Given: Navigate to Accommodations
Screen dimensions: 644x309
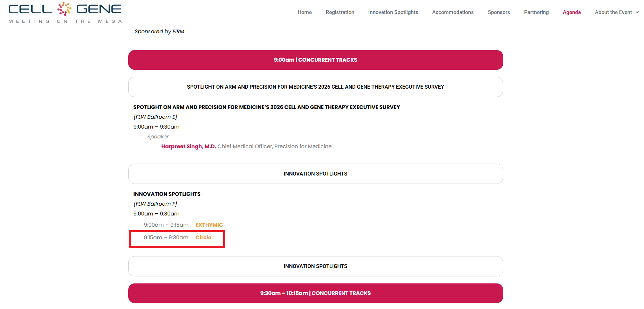Looking at the screenshot, I should click(x=453, y=12).
